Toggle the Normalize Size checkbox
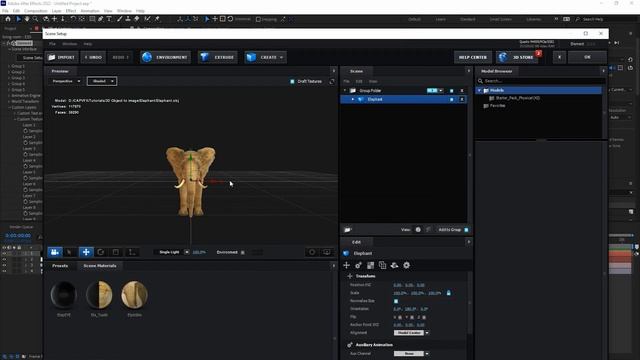 pyautogui.click(x=396, y=301)
